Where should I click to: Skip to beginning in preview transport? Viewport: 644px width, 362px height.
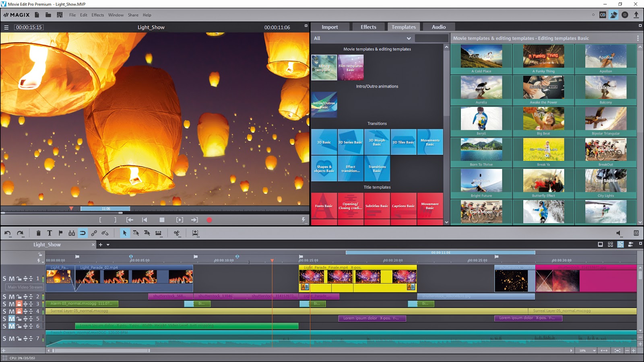point(144,220)
